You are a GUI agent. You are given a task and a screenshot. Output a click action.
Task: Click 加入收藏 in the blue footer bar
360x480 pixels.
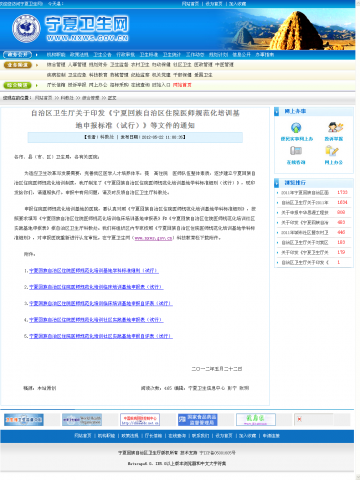click(247, 436)
